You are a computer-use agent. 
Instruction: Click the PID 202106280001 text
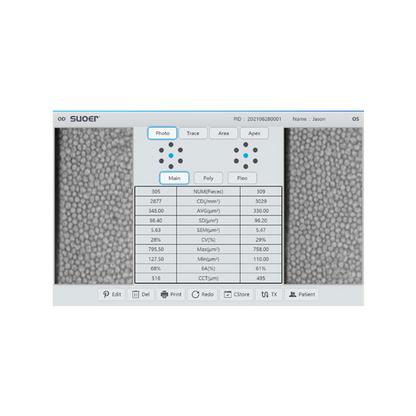pyautogui.click(x=257, y=119)
